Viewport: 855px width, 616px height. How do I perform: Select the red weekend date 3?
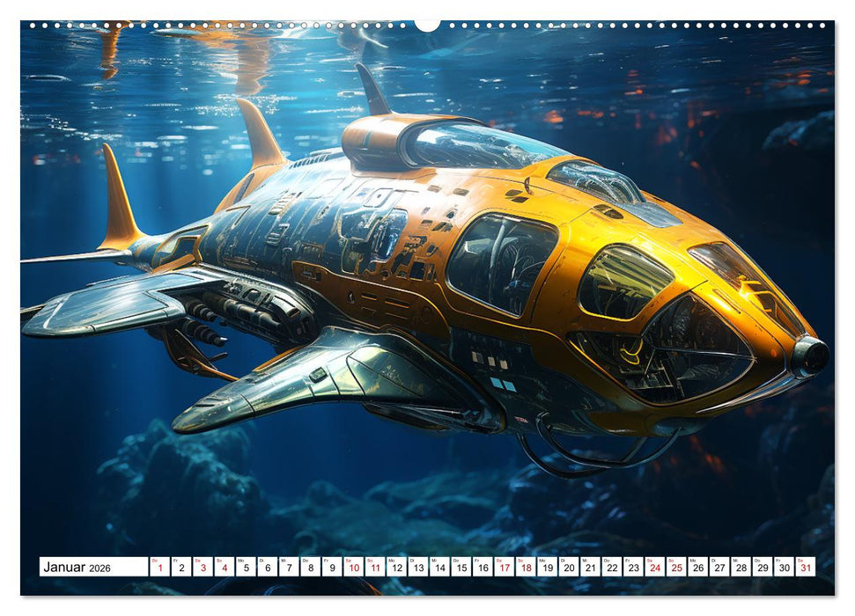click(203, 568)
